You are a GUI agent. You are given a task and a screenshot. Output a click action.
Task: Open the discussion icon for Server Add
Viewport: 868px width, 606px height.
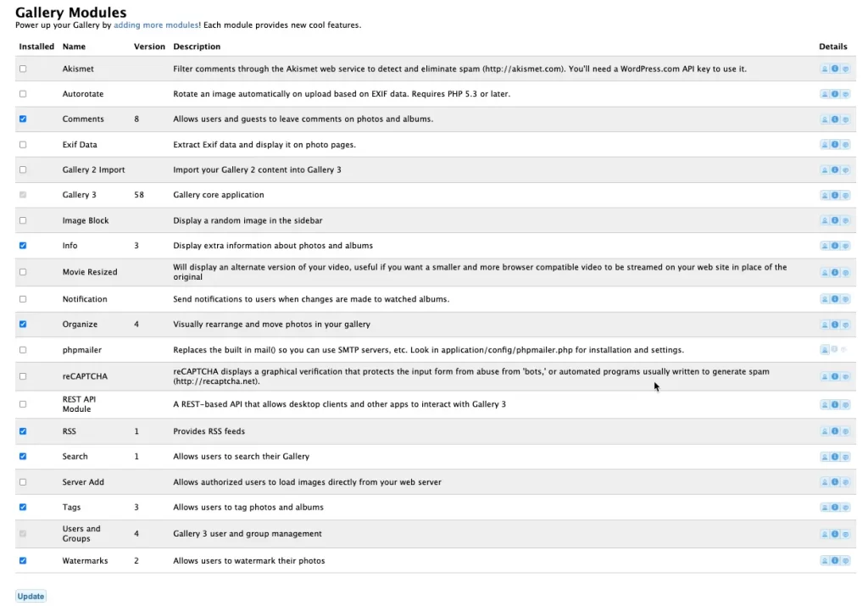pyautogui.click(x=845, y=482)
